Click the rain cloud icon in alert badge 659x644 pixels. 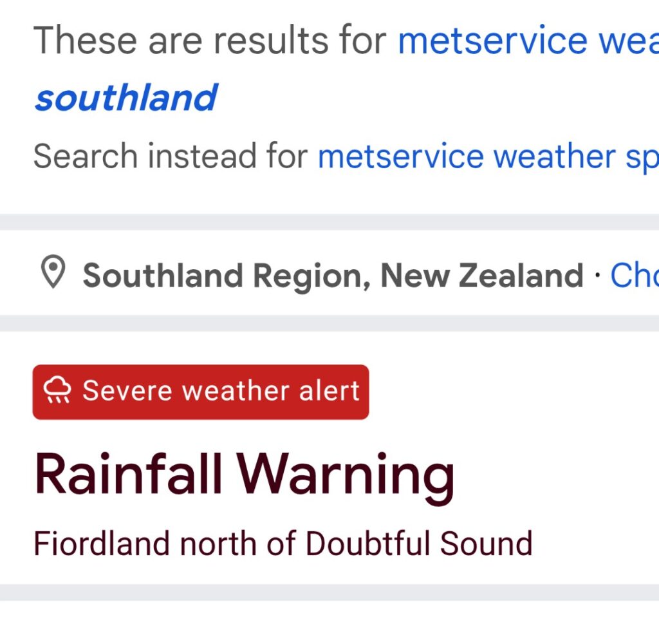point(57,391)
